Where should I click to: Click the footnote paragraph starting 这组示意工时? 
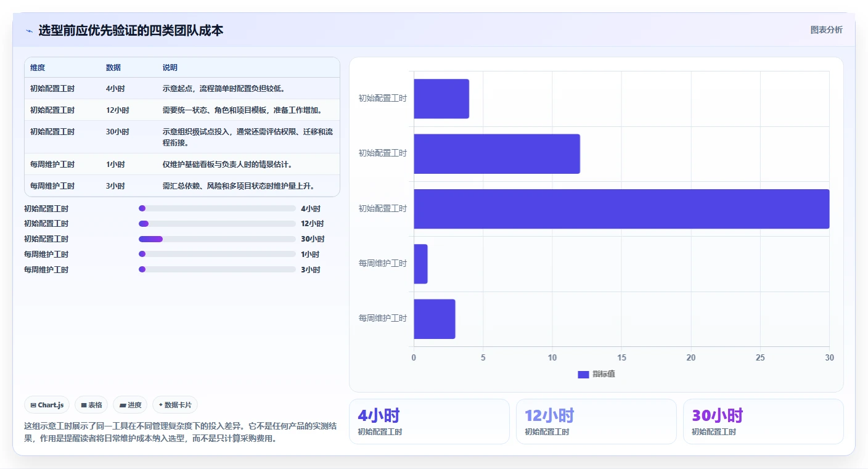point(180,432)
